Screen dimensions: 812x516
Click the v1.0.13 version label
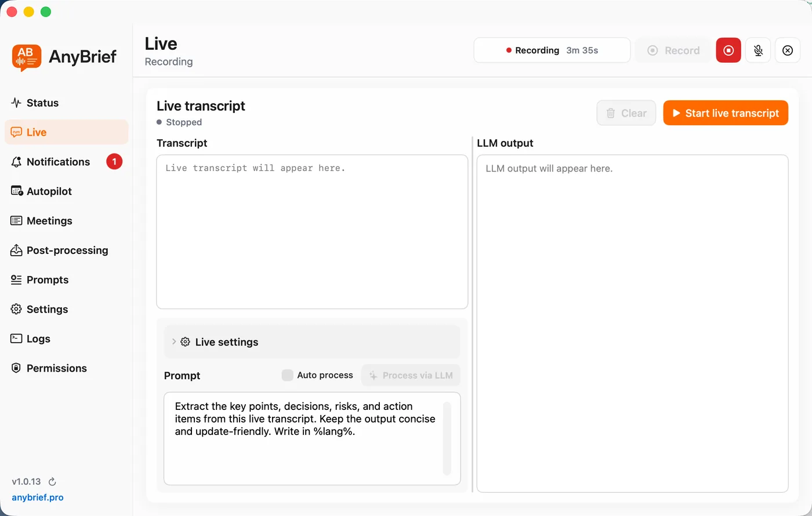(x=26, y=482)
